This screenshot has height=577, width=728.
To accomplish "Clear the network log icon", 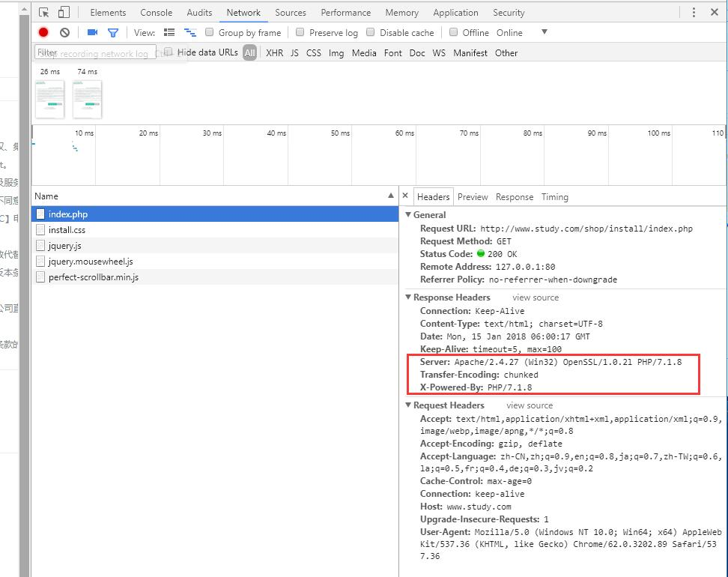I will pos(64,32).
